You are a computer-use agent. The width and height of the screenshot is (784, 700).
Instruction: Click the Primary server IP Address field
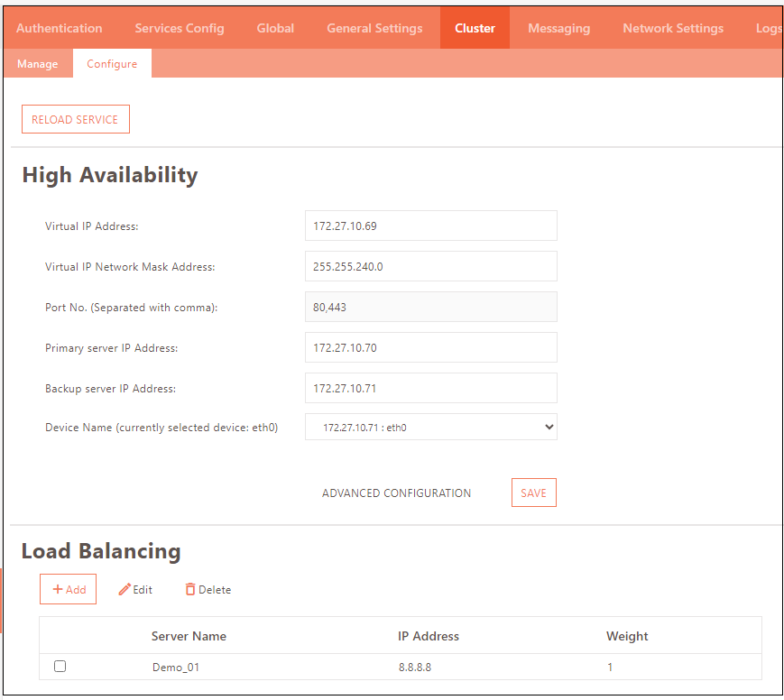(430, 347)
